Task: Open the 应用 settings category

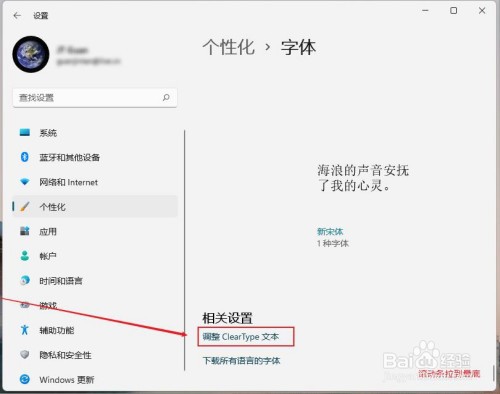Action: click(x=95, y=231)
